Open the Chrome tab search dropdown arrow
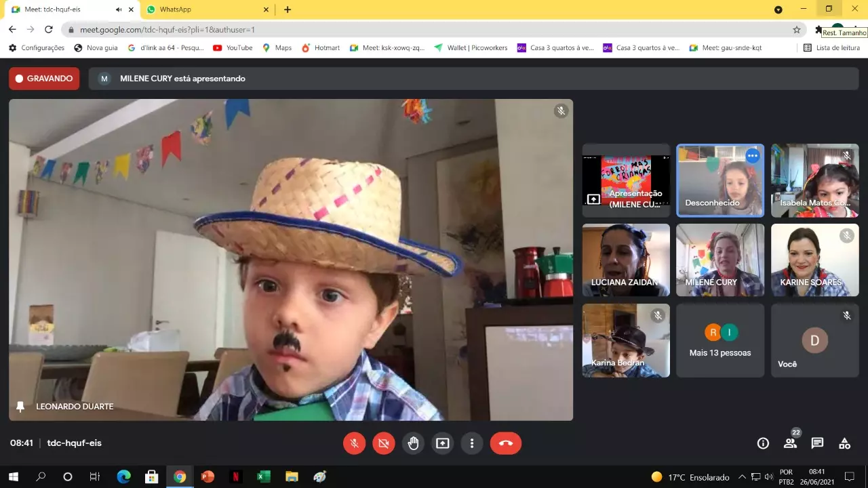 click(x=778, y=9)
